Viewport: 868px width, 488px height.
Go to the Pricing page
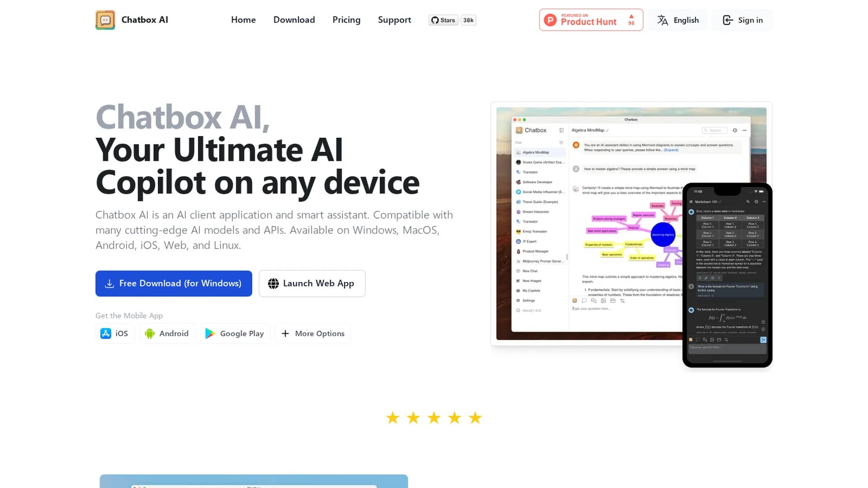point(346,20)
